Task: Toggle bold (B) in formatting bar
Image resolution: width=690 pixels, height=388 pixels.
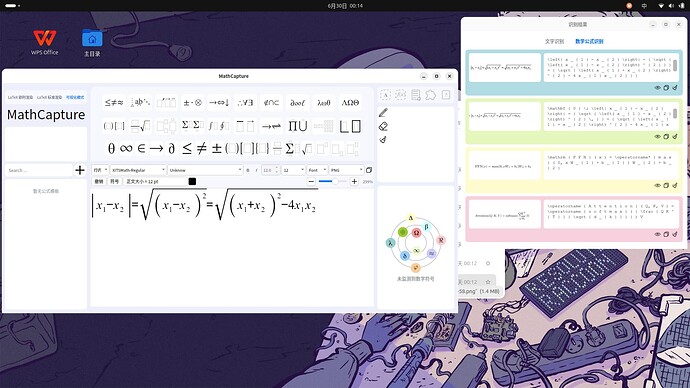Action: point(247,170)
